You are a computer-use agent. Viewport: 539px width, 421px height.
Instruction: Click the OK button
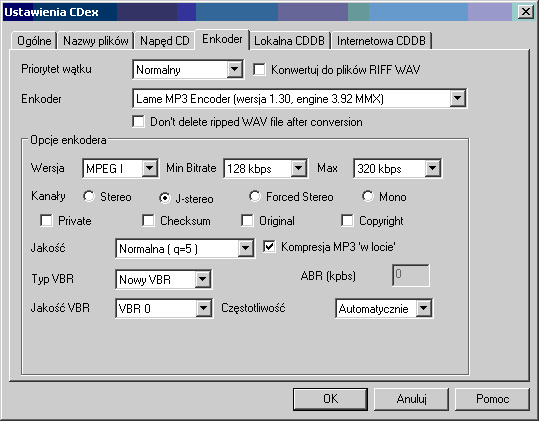pyautogui.click(x=330, y=399)
